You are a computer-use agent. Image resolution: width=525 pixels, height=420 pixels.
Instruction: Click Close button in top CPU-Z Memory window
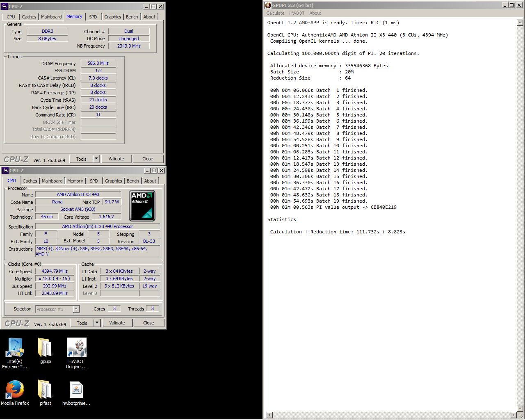tap(148, 159)
